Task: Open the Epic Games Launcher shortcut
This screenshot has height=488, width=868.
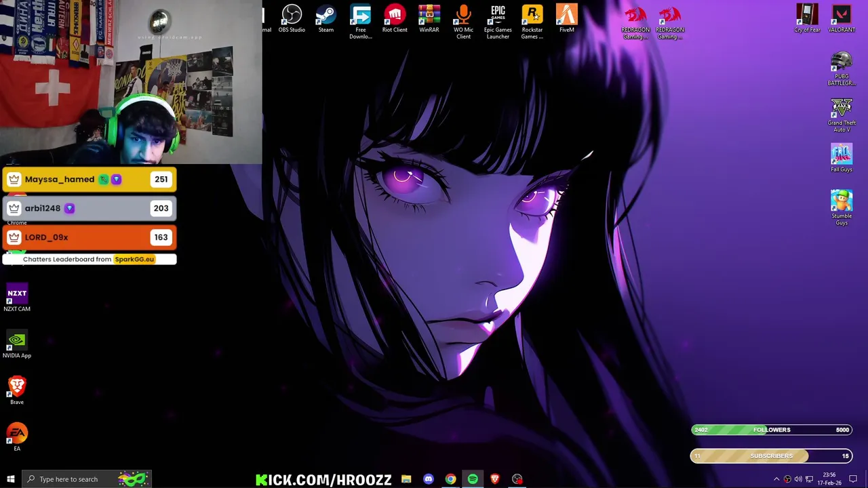Action: [498, 22]
